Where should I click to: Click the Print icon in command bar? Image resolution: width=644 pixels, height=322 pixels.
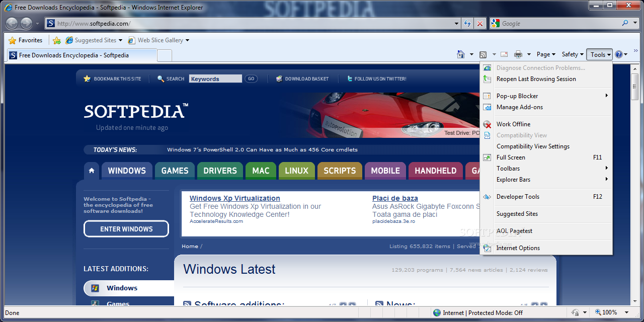tap(518, 54)
